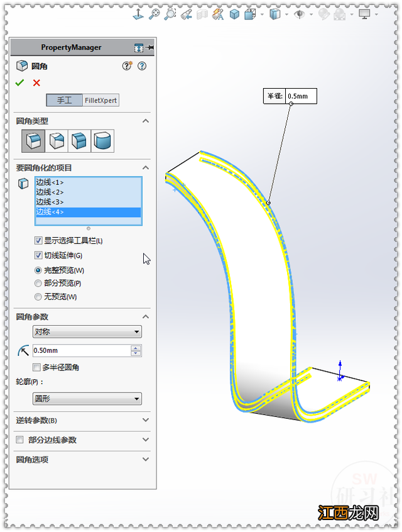Click the radius icon beside 0.50mm field
Image resolution: width=402 pixels, height=532 pixels.
pyautogui.click(x=23, y=350)
